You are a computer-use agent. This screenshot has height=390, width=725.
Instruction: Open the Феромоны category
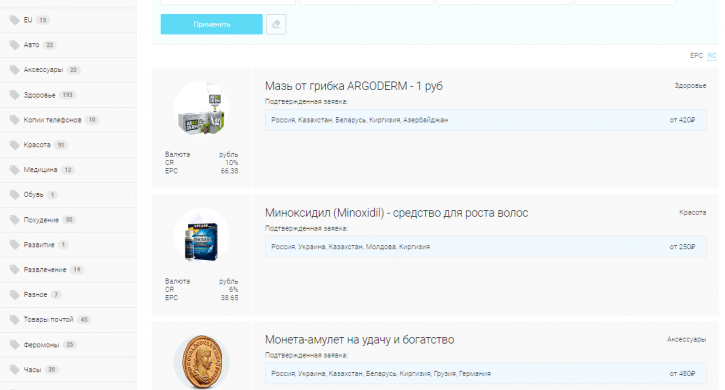[41, 345]
